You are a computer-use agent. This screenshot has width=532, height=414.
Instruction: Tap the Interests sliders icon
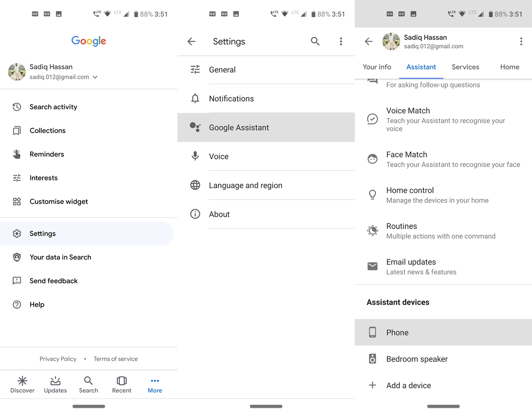point(17,178)
